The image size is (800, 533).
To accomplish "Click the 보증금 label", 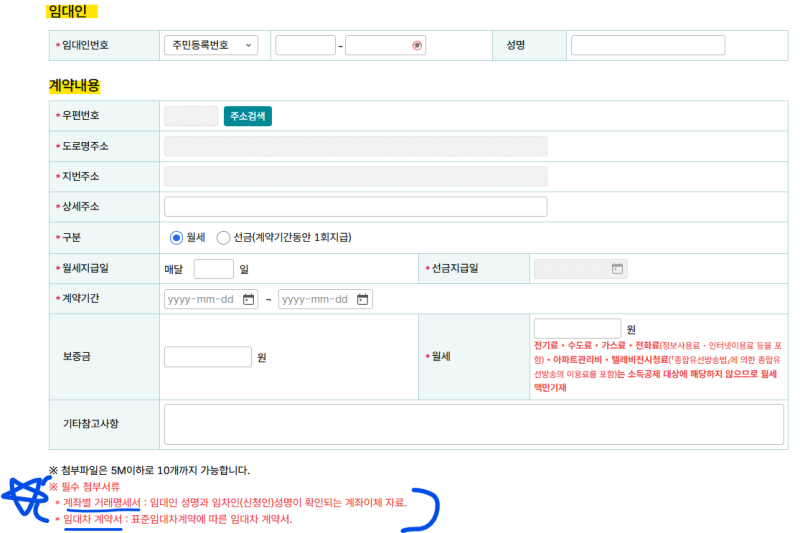I will tap(77, 357).
